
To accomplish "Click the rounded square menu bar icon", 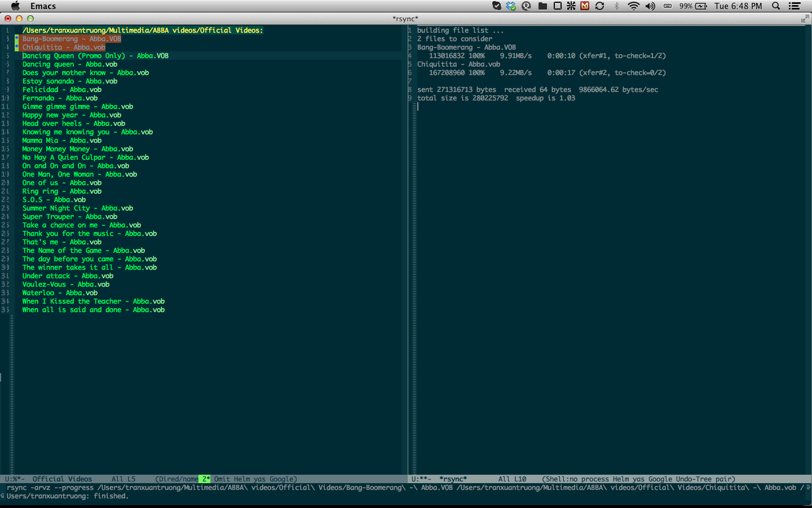I will click(557, 6).
